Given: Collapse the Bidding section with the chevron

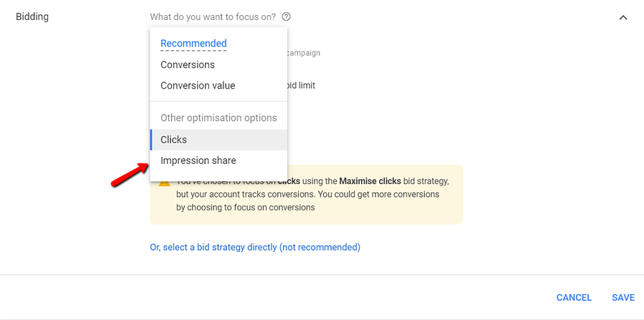Looking at the screenshot, I should (x=623, y=17).
